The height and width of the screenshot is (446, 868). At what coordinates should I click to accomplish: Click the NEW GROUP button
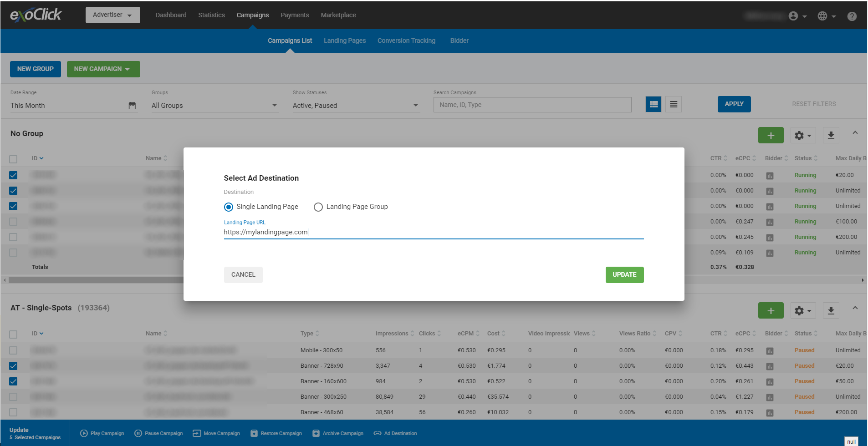coord(36,69)
